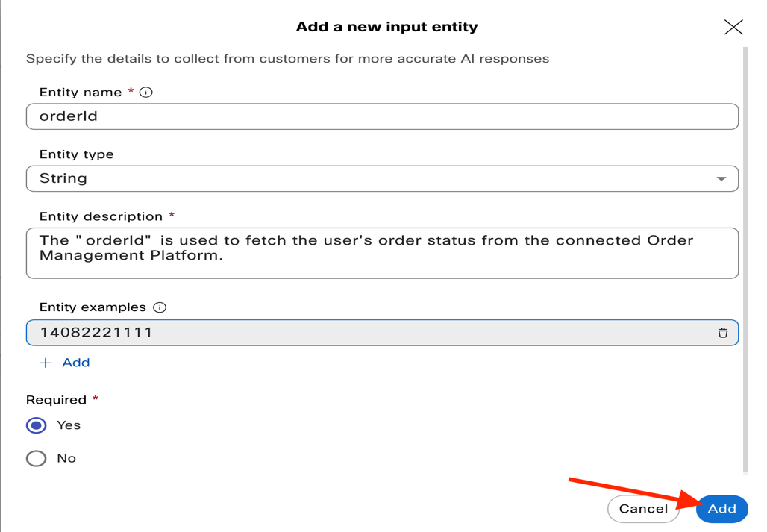Click the info icon beside Entity name
The height and width of the screenshot is (532, 767).
click(146, 93)
